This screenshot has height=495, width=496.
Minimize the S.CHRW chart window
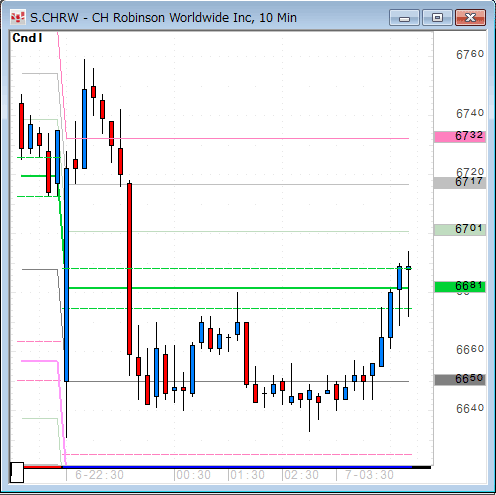coord(404,18)
